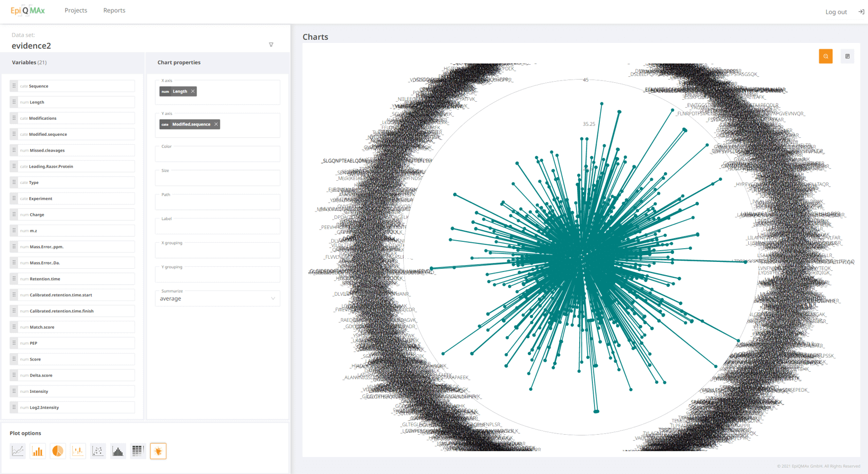Open the Projects menu

(x=76, y=11)
